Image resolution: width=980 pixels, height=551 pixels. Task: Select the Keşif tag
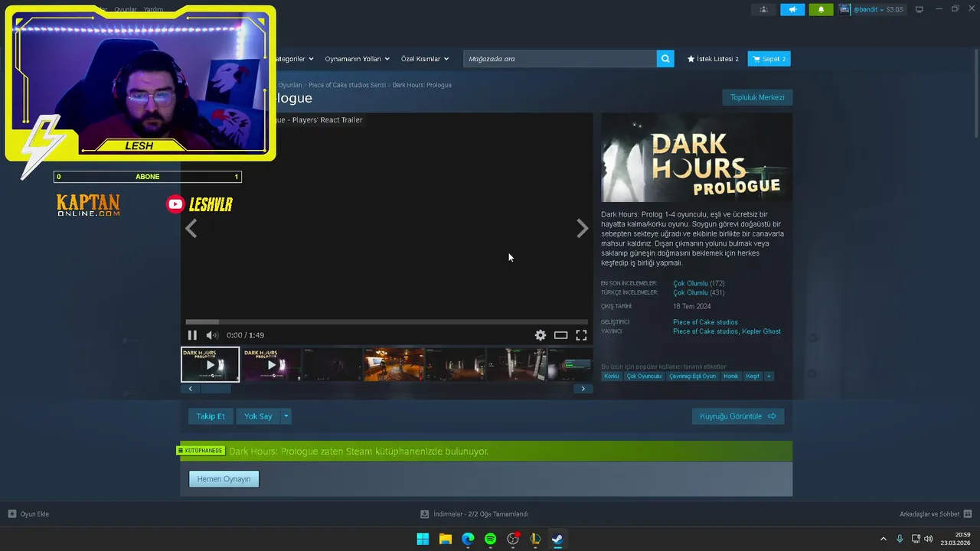tap(753, 376)
